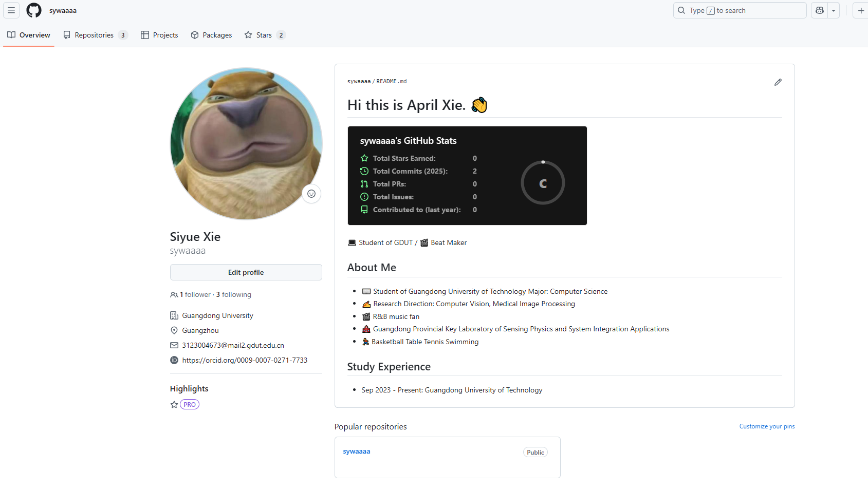Image resolution: width=868 pixels, height=488 pixels.
Task: Open the Stars tab
Action: click(x=265, y=35)
